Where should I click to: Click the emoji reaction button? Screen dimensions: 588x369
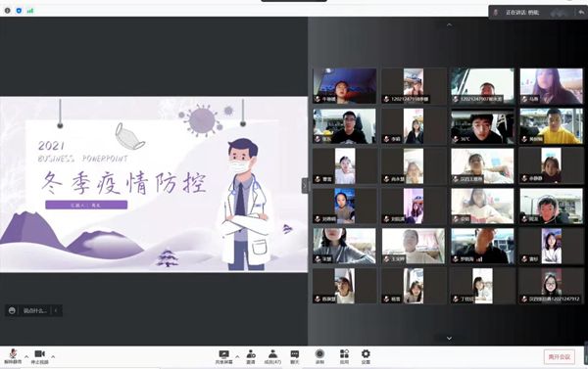12,310
